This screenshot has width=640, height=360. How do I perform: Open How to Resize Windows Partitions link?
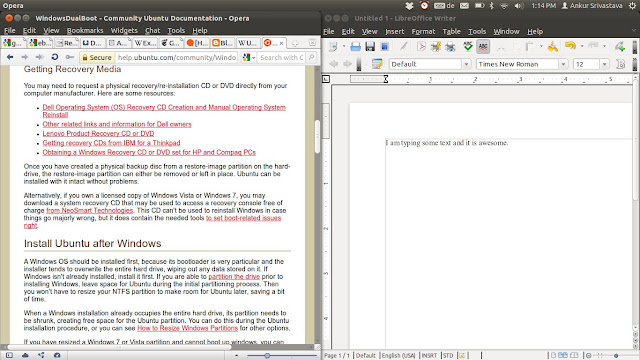pos(187,328)
